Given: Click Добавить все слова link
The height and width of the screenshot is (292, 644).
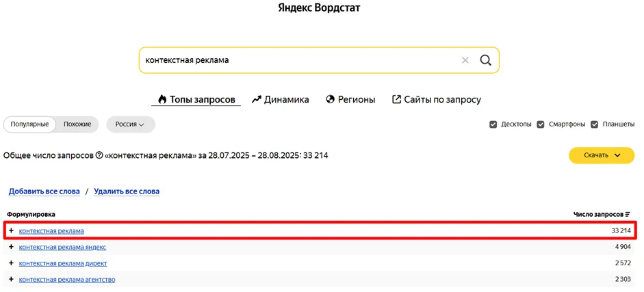Looking at the screenshot, I should (x=44, y=191).
